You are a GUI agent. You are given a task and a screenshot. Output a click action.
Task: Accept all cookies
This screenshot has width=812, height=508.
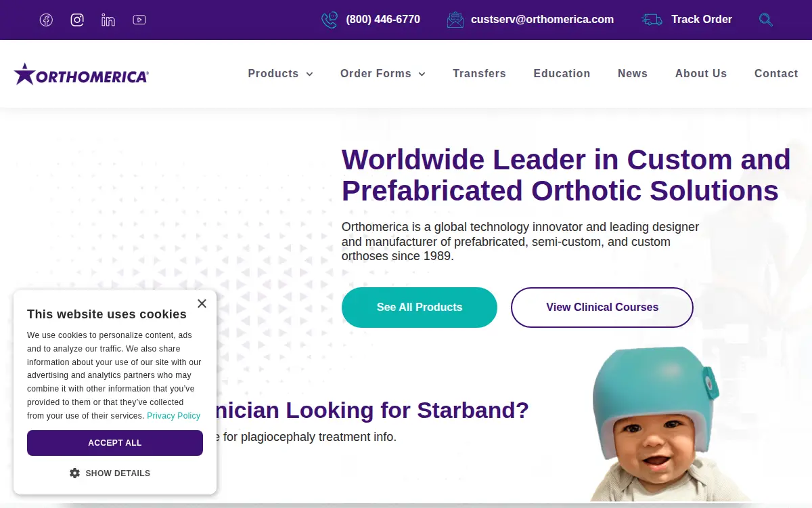tap(115, 443)
